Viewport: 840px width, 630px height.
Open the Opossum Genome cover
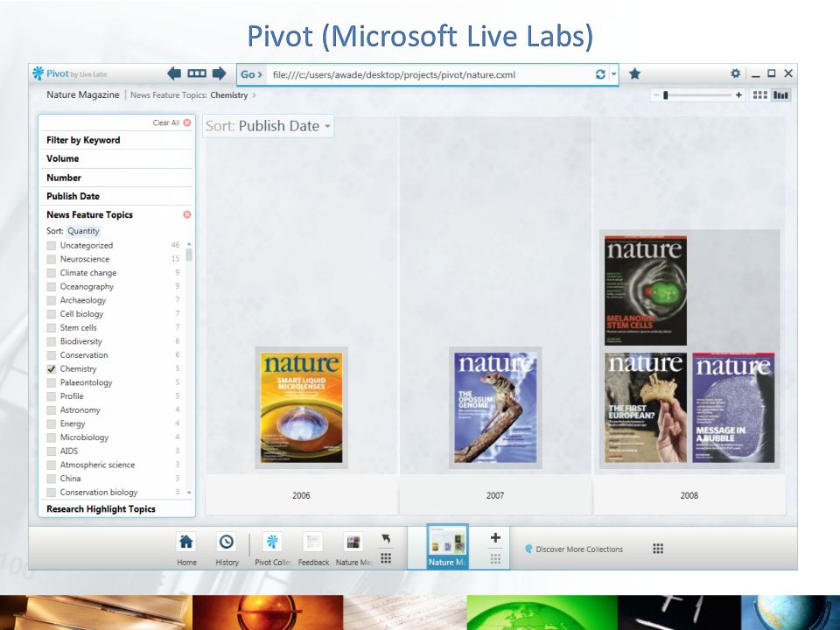(x=495, y=408)
